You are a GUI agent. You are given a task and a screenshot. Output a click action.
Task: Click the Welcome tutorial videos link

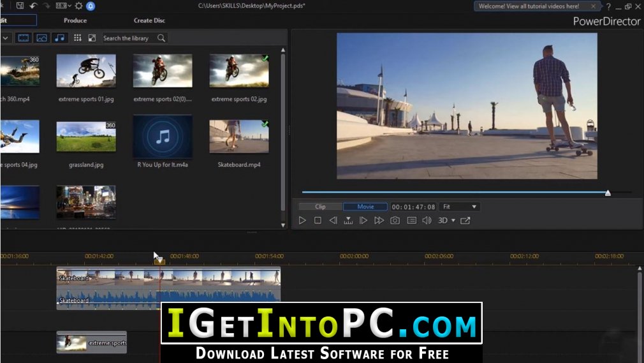(x=529, y=6)
